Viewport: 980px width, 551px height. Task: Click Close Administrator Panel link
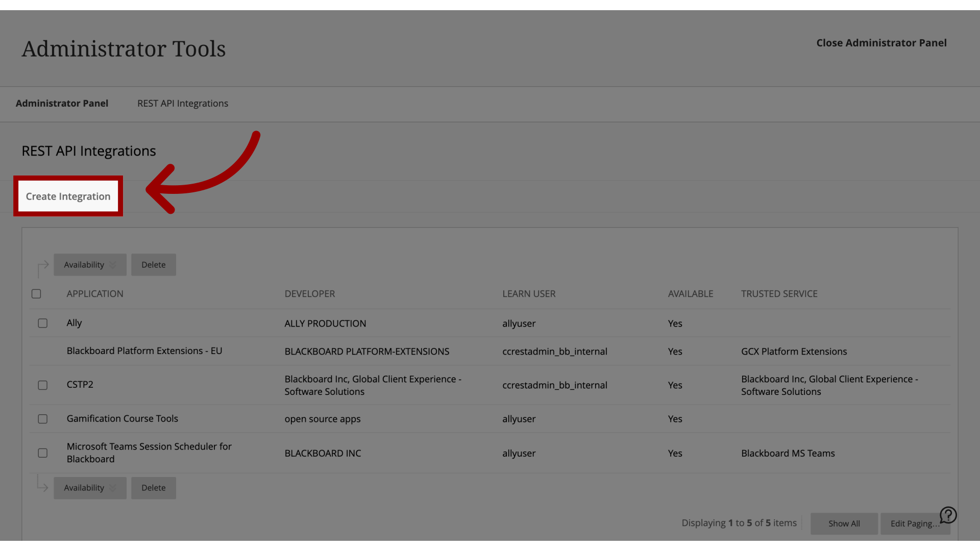tap(881, 43)
